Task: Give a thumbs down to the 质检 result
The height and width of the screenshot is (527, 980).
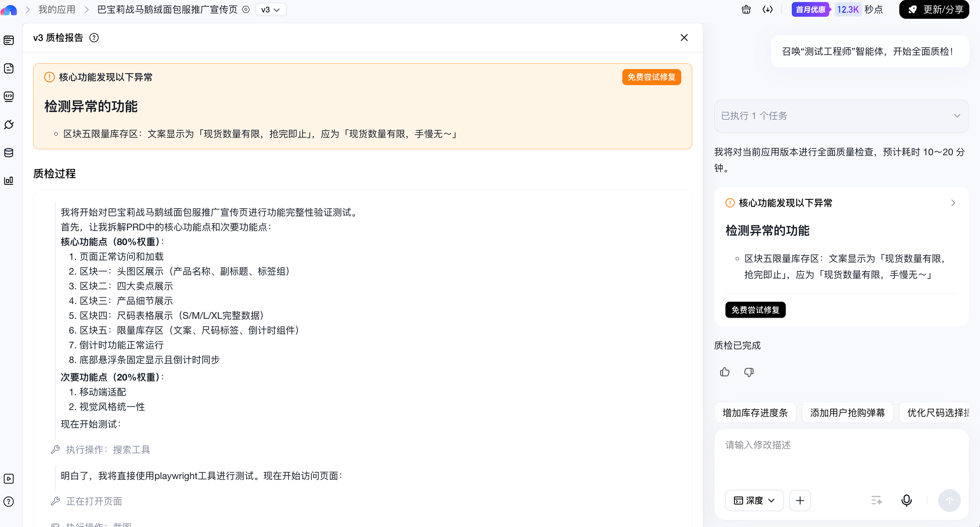Action: tap(749, 372)
